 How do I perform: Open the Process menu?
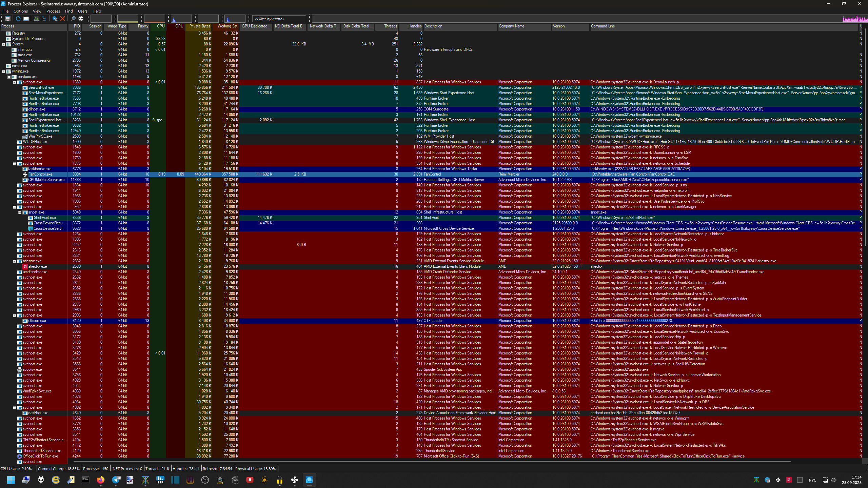point(53,11)
